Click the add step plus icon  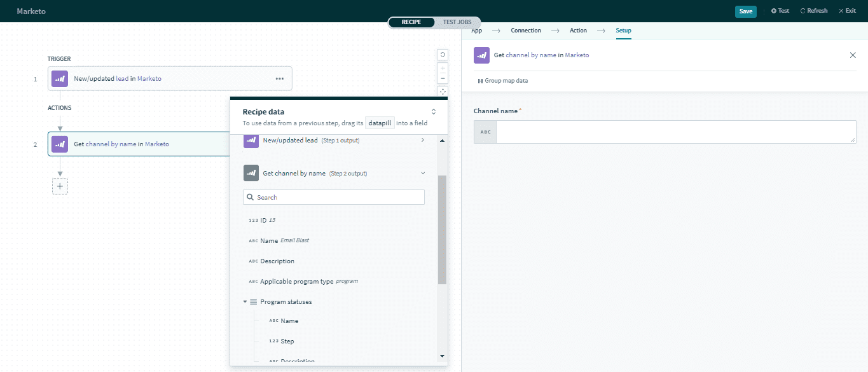click(60, 186)
